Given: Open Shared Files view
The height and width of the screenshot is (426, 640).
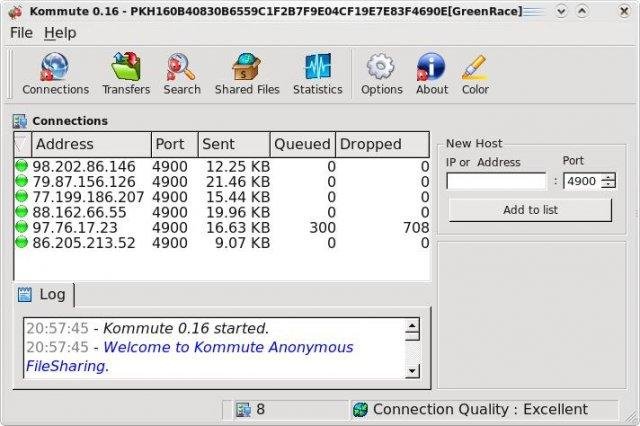Looking at the screenshot, I should [x=247, y=74].
